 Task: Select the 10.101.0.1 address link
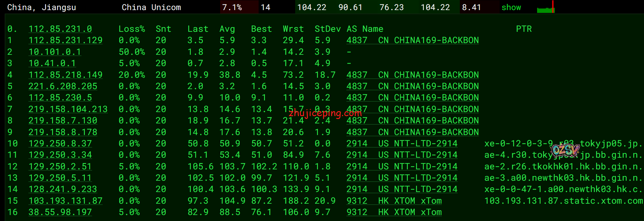pyautogui.click(x=55, y=52)
